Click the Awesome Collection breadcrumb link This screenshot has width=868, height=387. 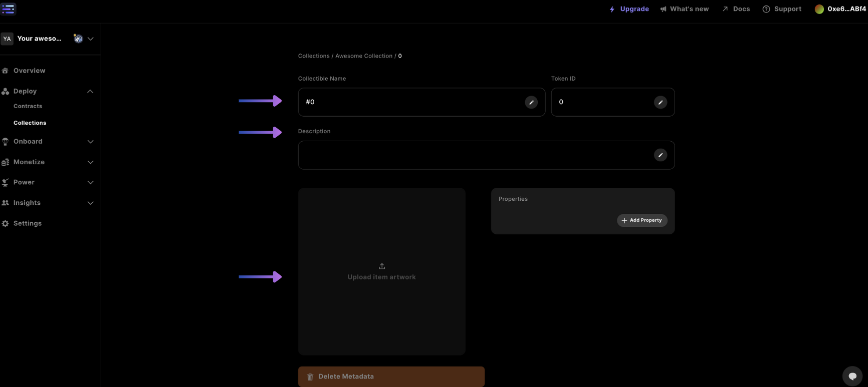(363, 56)
